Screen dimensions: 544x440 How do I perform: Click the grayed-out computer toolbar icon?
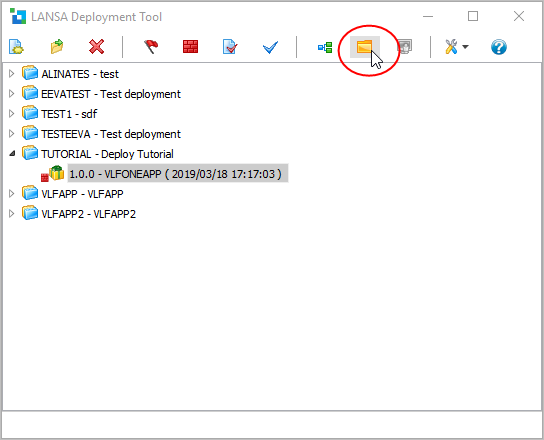pos(405,46)
